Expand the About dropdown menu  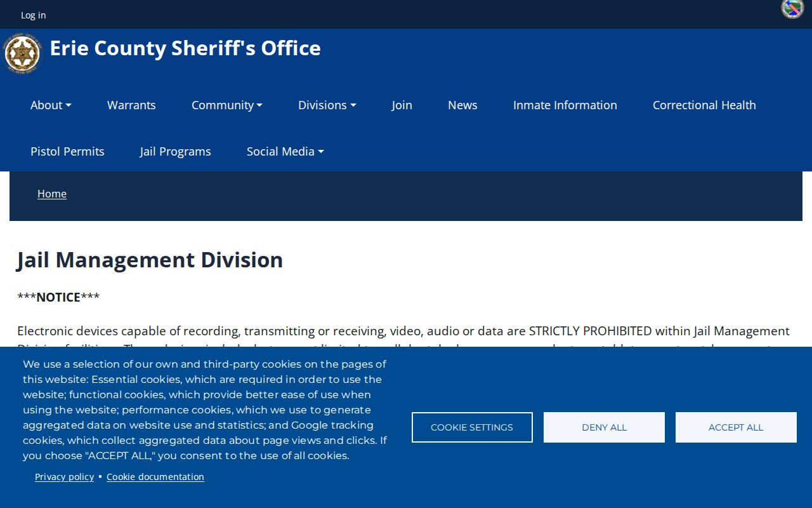pos(51,105)
